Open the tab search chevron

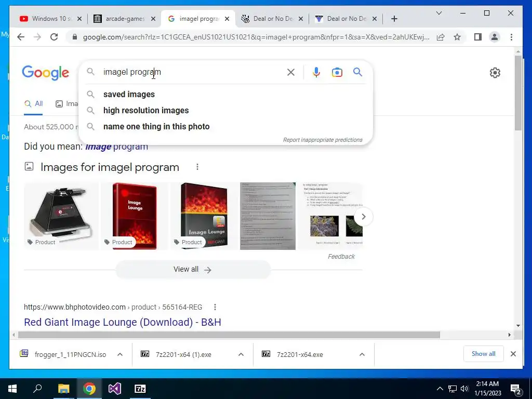tap(438, 13)
